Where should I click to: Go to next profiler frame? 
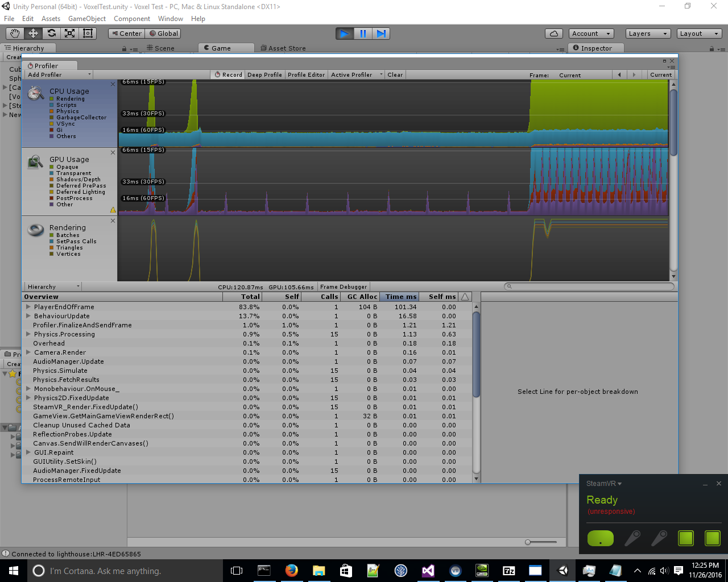(x=634, y=74)
